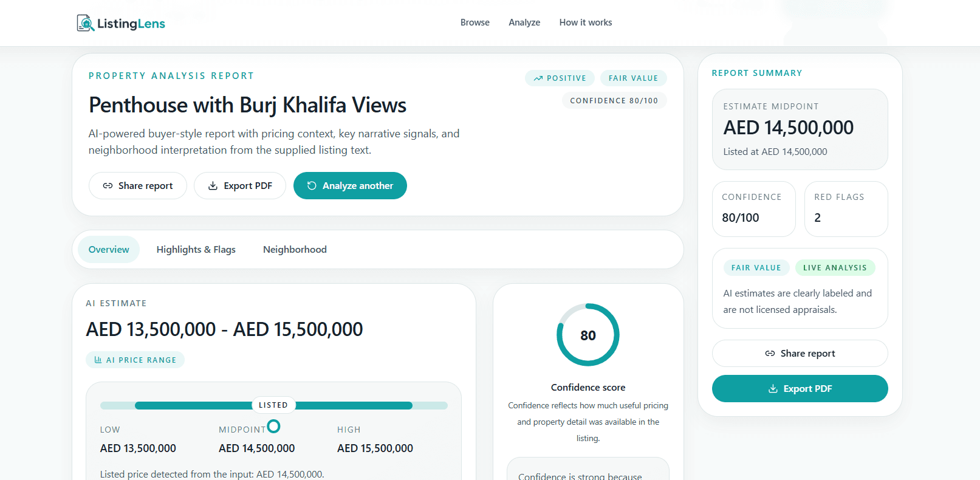Click the AED 13,500,000 - AED 15,500,000 estimate
This screenshot has width=980, height=480.
224,329
